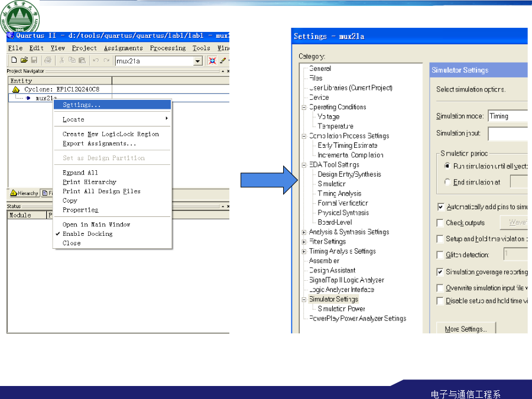Expand the Timing Analysis Settings node
Image resolution: width=532 pixels, height=399 pixels.
[x=304, y=252]
